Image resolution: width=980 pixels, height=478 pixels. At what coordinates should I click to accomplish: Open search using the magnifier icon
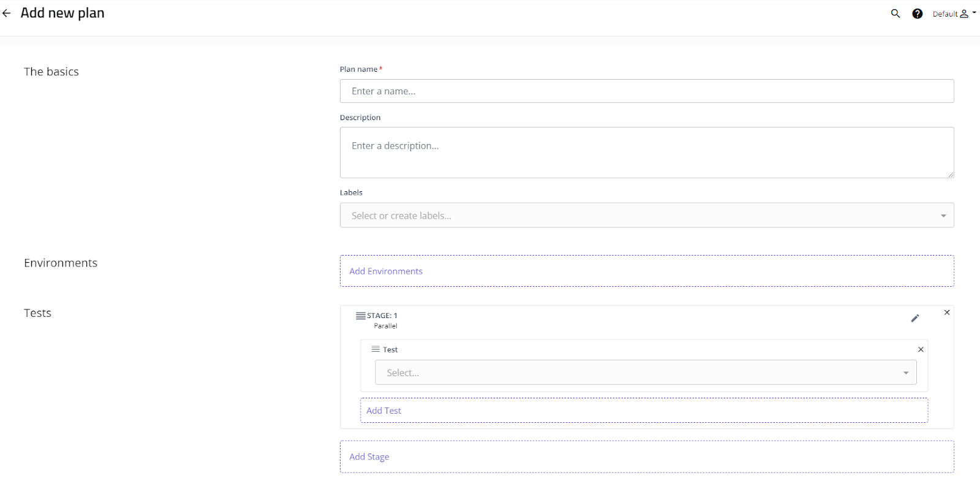point(895,13)
